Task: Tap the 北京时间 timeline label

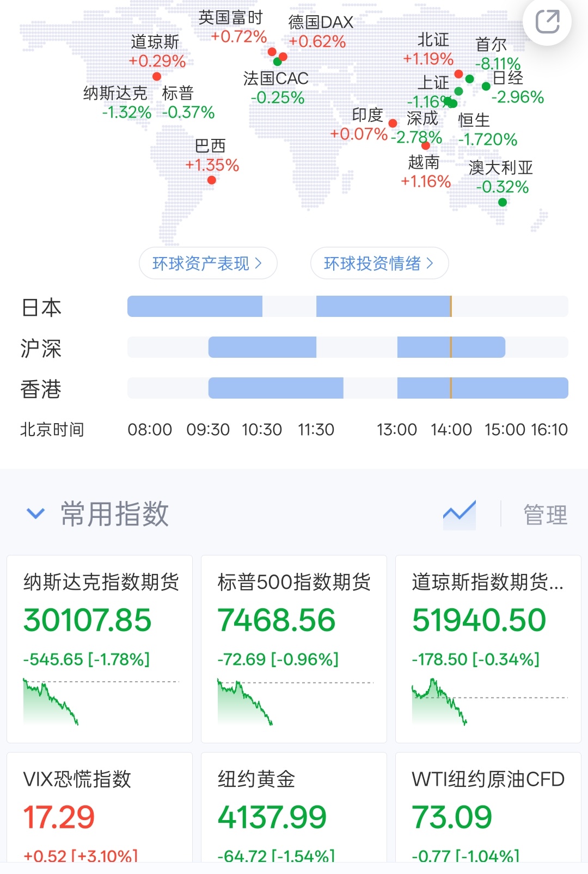Action: (52, 430)
